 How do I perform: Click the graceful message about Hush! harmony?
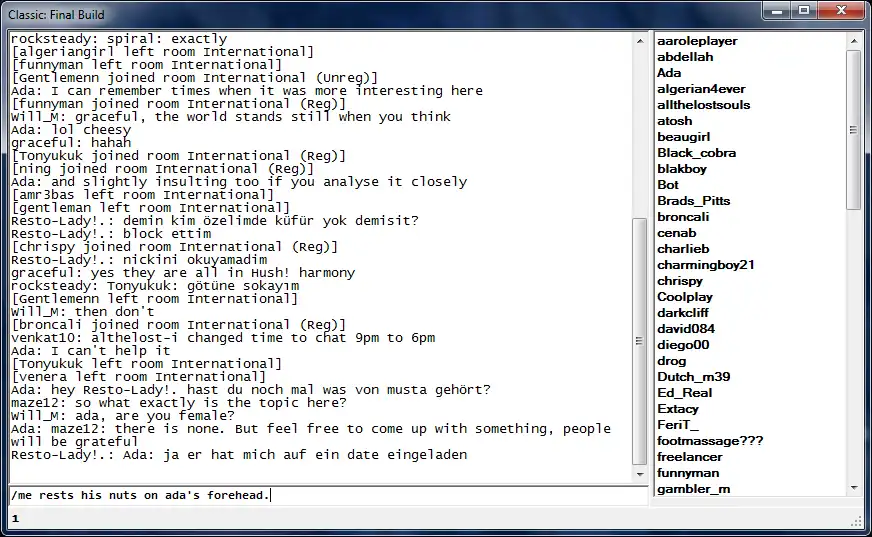coord(183,273)
